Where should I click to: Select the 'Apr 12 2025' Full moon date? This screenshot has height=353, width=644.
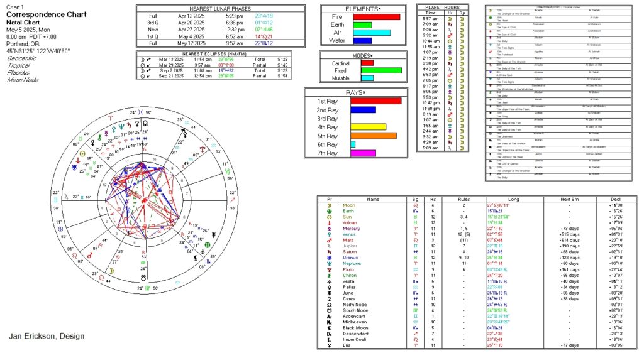tap(191, 16)
